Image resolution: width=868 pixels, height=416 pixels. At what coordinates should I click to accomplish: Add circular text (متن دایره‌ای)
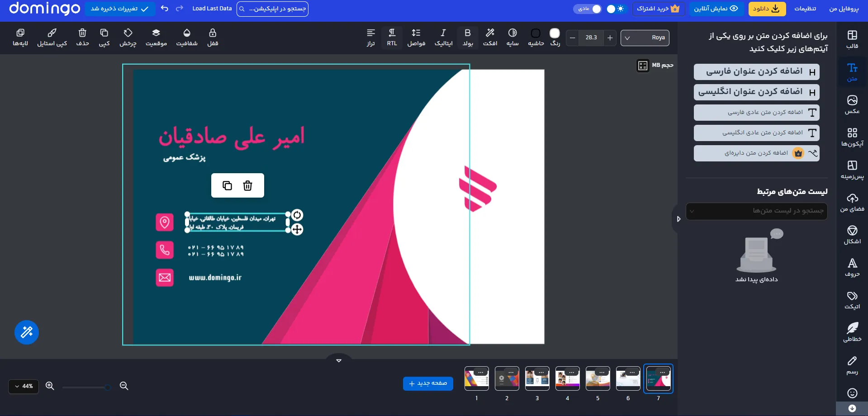tap(757, 153)
